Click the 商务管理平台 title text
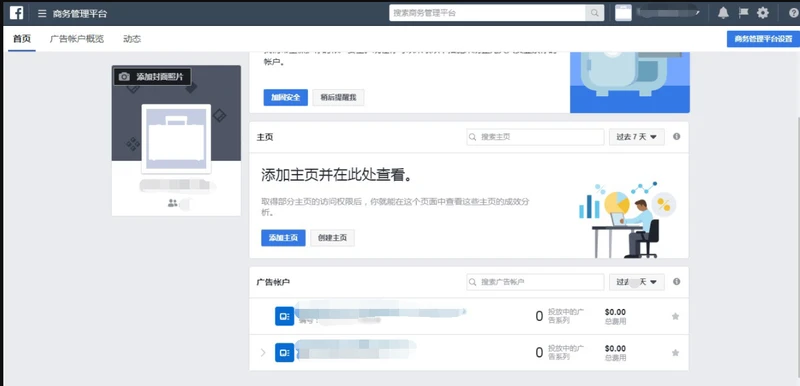Viewport: 800px width, 386px height. pos(80,13)
